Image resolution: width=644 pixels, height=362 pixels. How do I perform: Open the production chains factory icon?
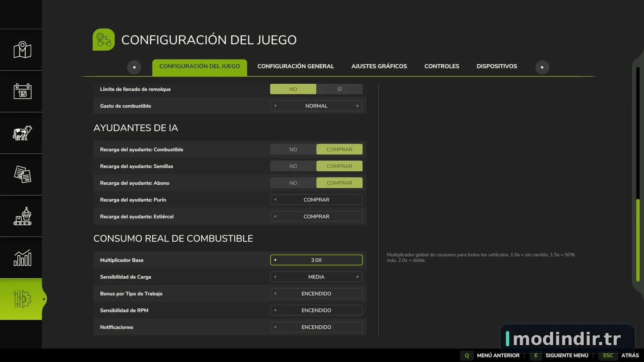[23, 216]
